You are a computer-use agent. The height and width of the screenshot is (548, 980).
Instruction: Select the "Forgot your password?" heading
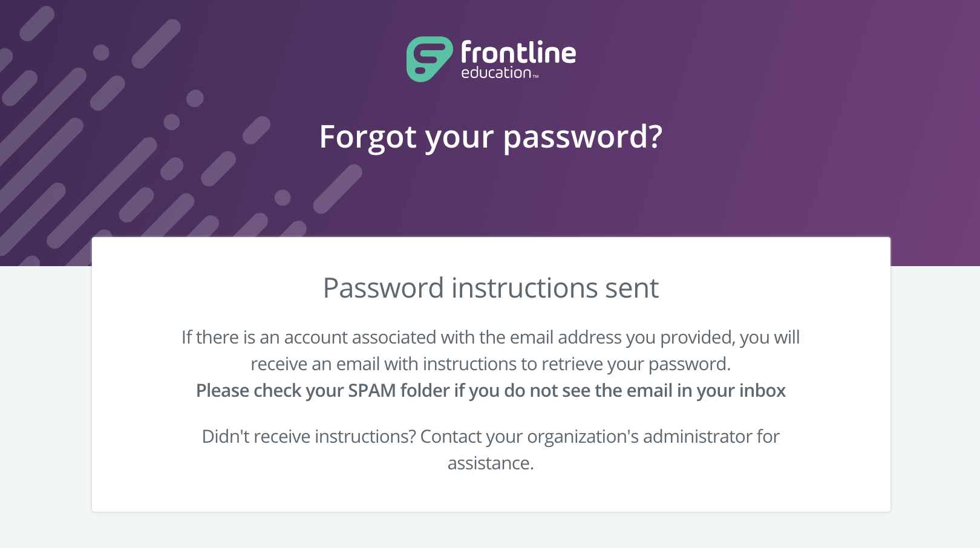tap(491, 137)
